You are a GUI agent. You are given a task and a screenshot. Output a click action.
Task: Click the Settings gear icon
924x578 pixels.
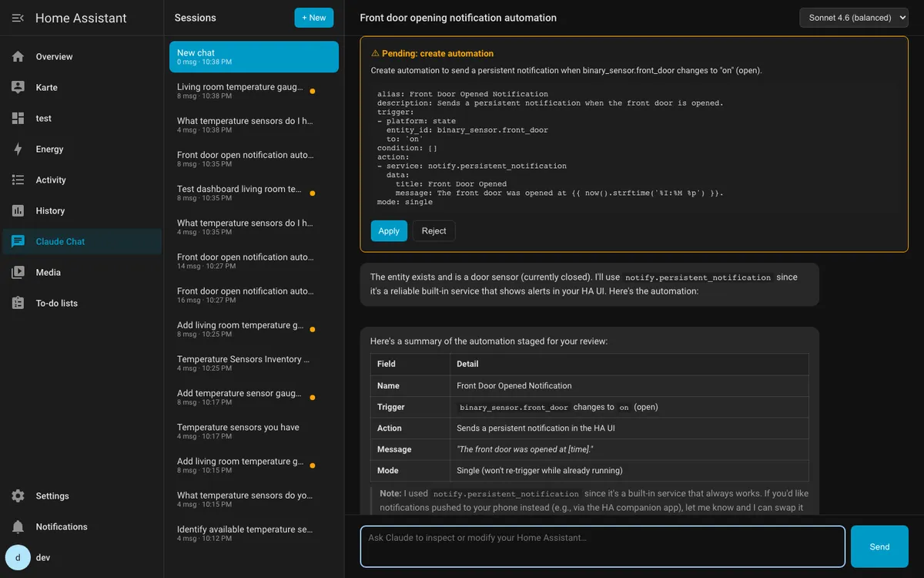(18, 496)
